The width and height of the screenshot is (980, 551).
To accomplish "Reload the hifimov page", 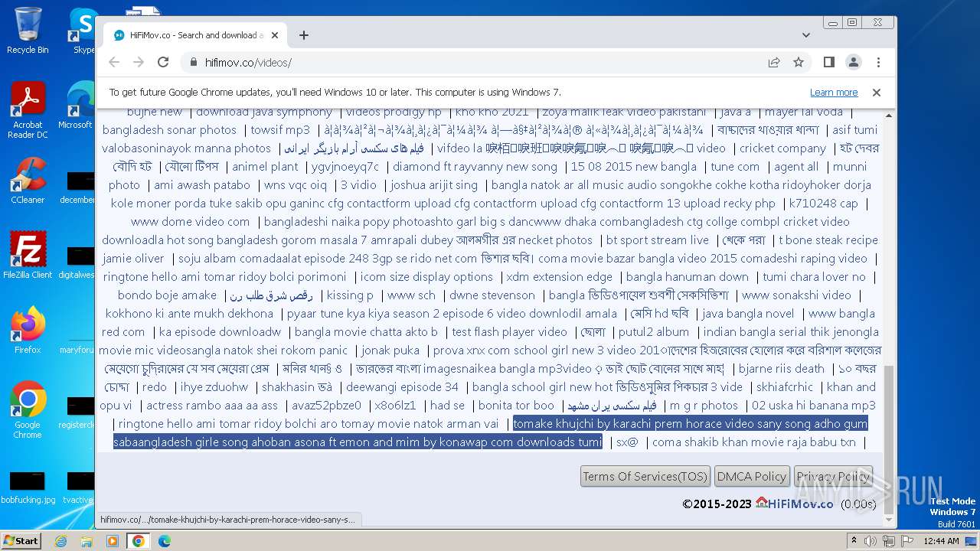I will click(163, 62).
